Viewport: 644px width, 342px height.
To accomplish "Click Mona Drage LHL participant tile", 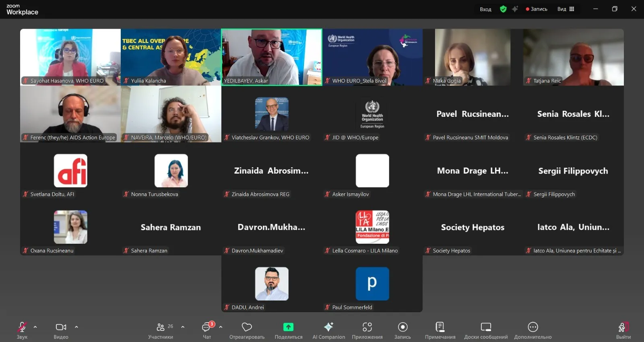I will (473, 171).
